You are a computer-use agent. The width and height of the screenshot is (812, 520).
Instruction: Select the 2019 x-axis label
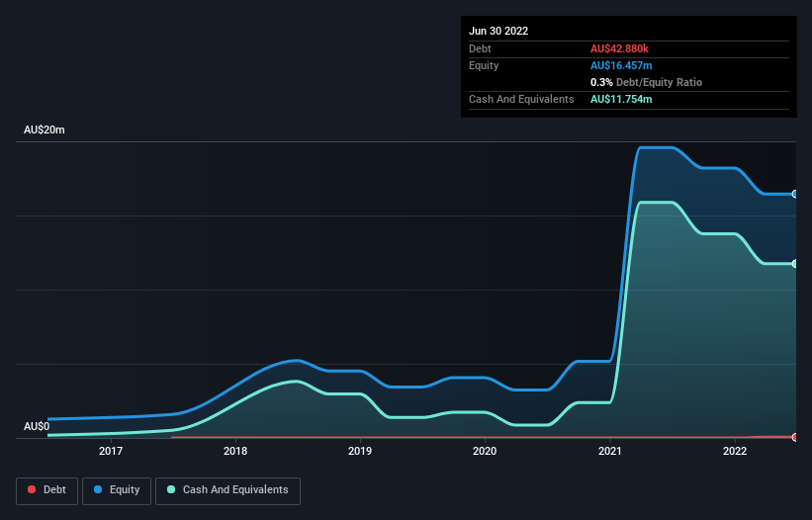pyautogui.click(x=360, y=451)
